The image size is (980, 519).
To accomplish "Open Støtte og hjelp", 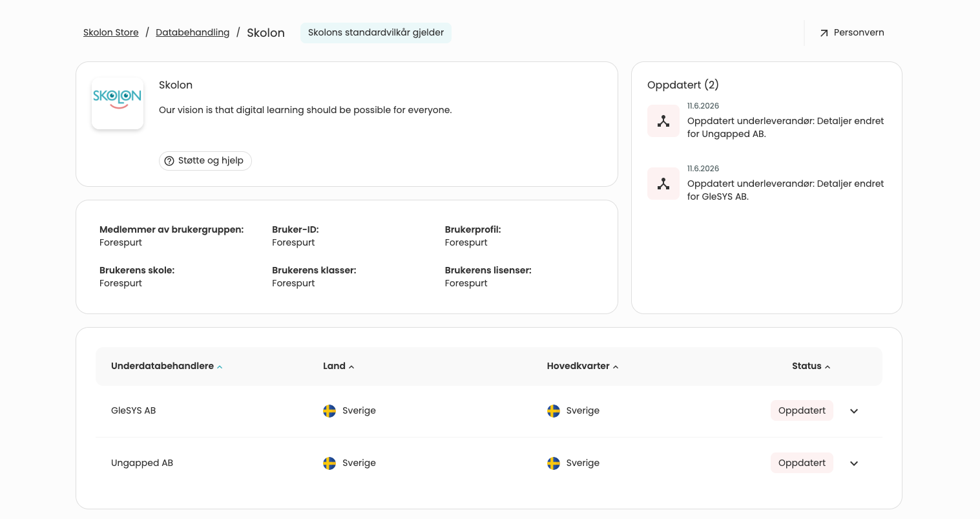I will (x=205, y=161).
